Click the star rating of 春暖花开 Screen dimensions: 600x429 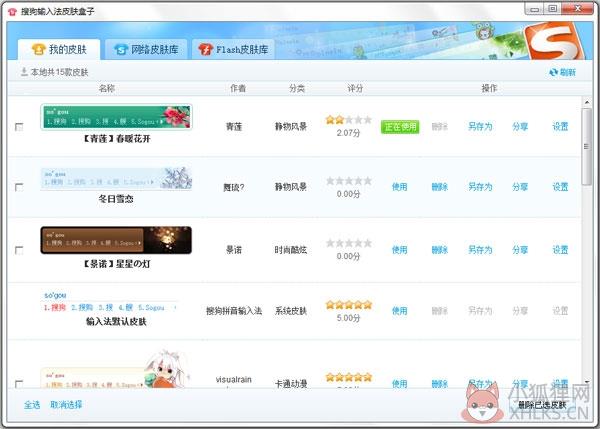click(x=349, y=120)
